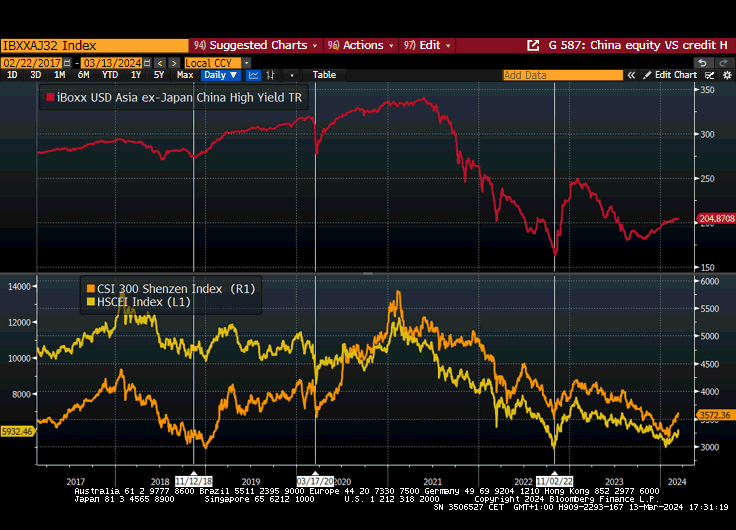Image resolution: width=736 pixels, height=530 pixels.
Task: Click the end date field 03/13/2024
Action: (111, 63)
